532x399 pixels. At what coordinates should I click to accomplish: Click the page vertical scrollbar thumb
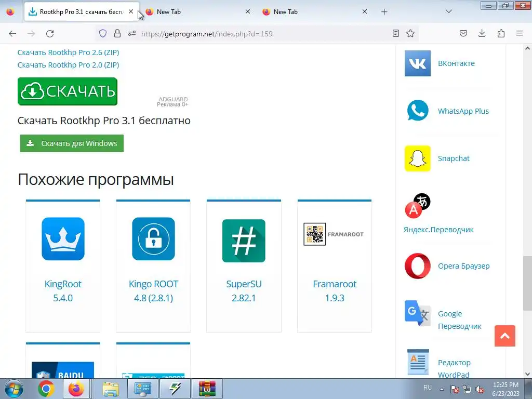click(x=527, y=283)
